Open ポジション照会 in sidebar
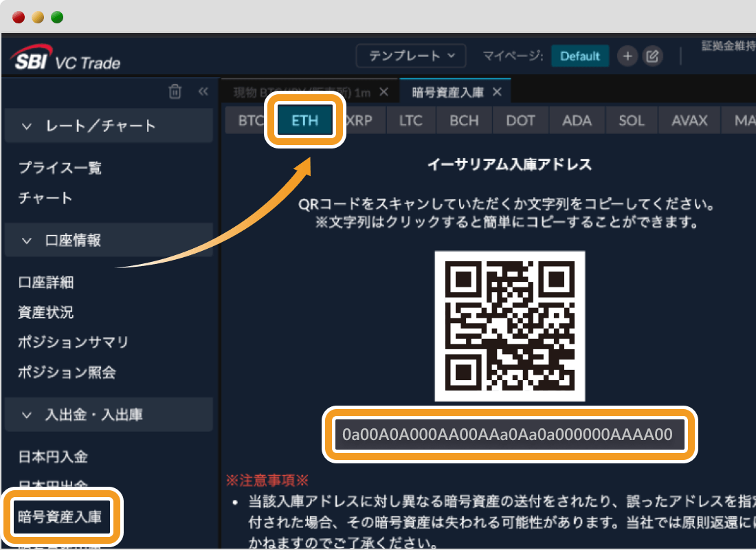This screenshot has height=550, width=756. click(x=67, y=372)
